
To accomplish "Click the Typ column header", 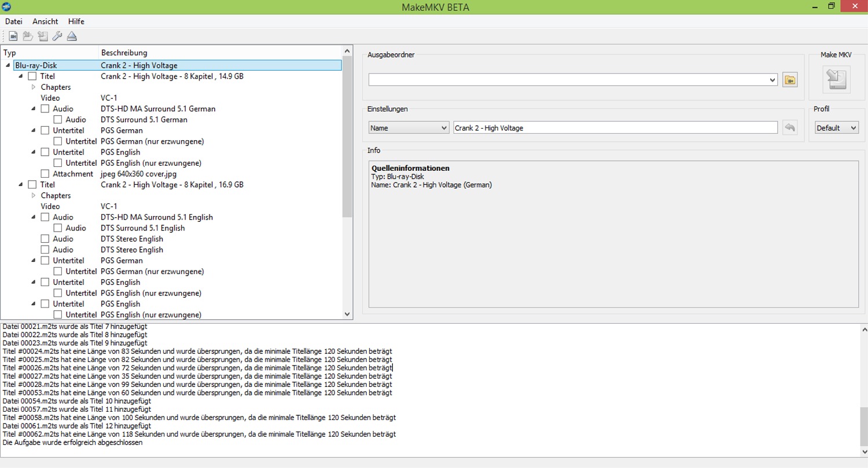I will [x=50, y=53].
